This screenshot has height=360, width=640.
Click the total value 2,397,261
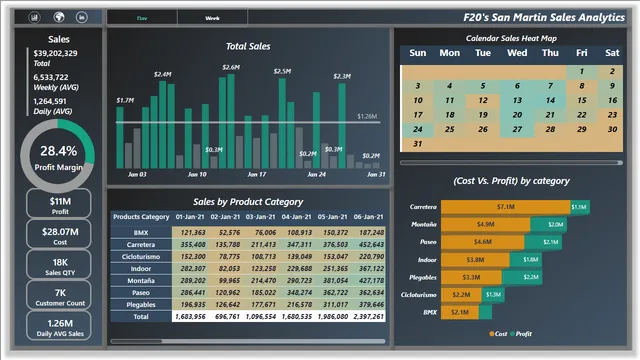pyautogui.click(x=368, y=316)
